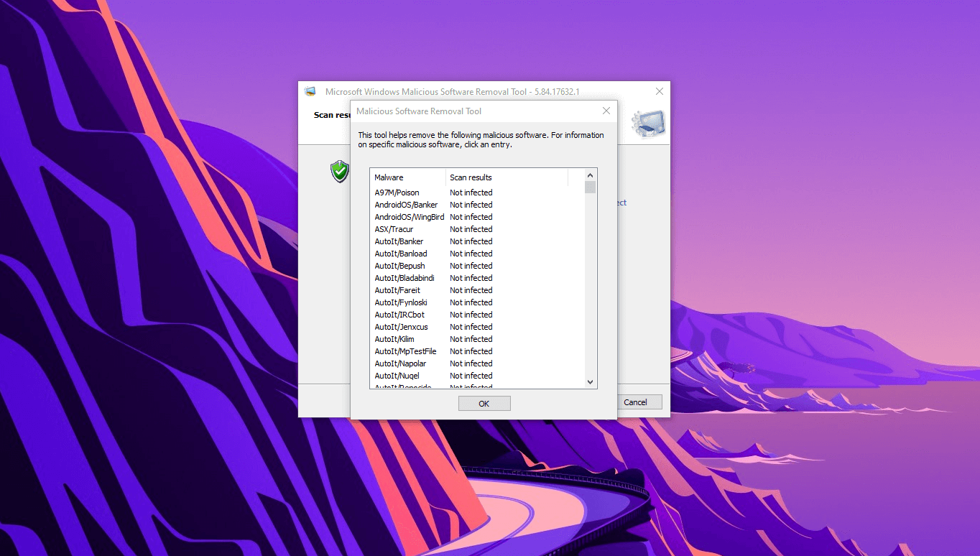Viewport: 980px width, 556px height.
Task: Click Not infected result for AutoIt/Kilim
Action: (x=471, y=339)
